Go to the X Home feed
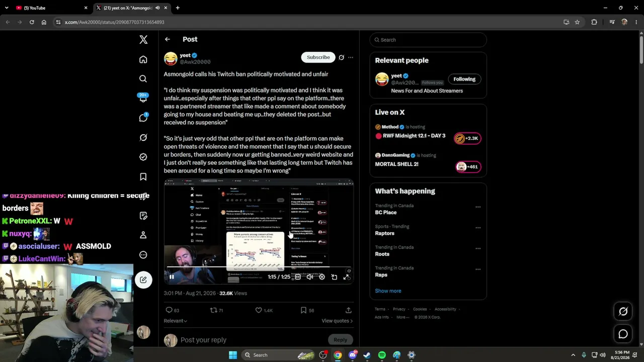 (143, 60)
